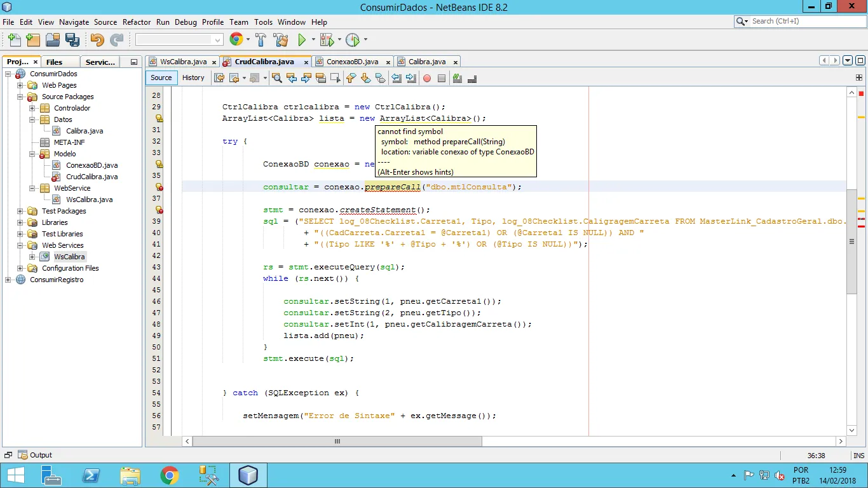Click the Find Selection magnifier icon
The width and height of the screenshot is (868, 488).
coord(276,78)
